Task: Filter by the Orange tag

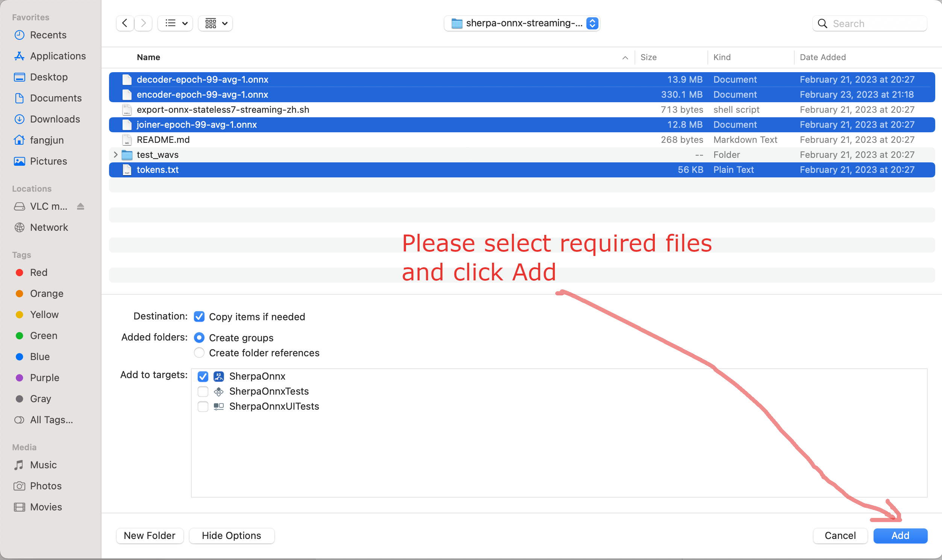Action: (x=39, y=294)
